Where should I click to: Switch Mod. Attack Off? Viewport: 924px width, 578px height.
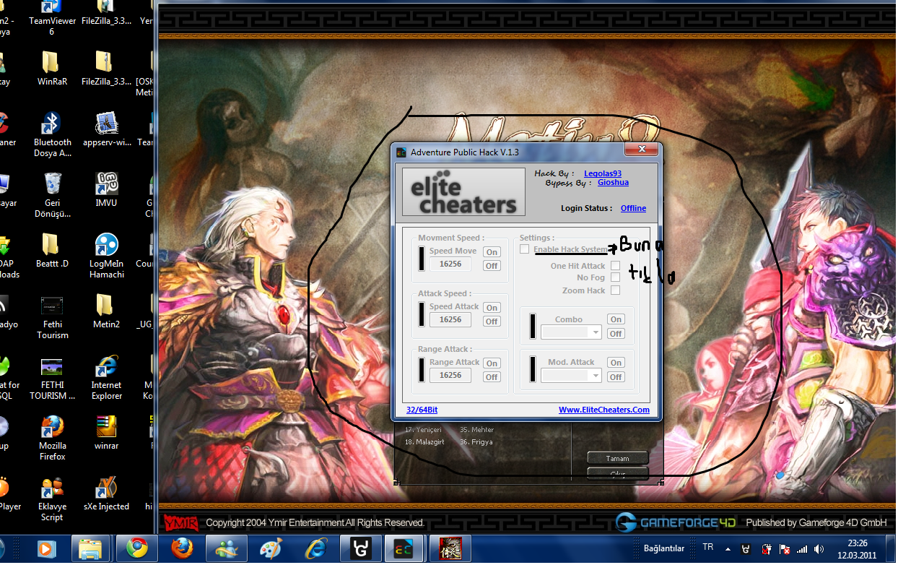pos(616,377)
